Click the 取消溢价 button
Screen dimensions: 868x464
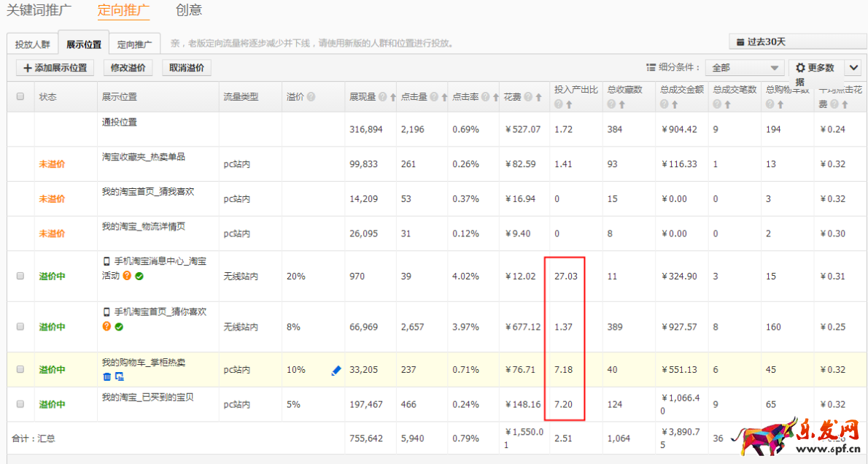187,67
